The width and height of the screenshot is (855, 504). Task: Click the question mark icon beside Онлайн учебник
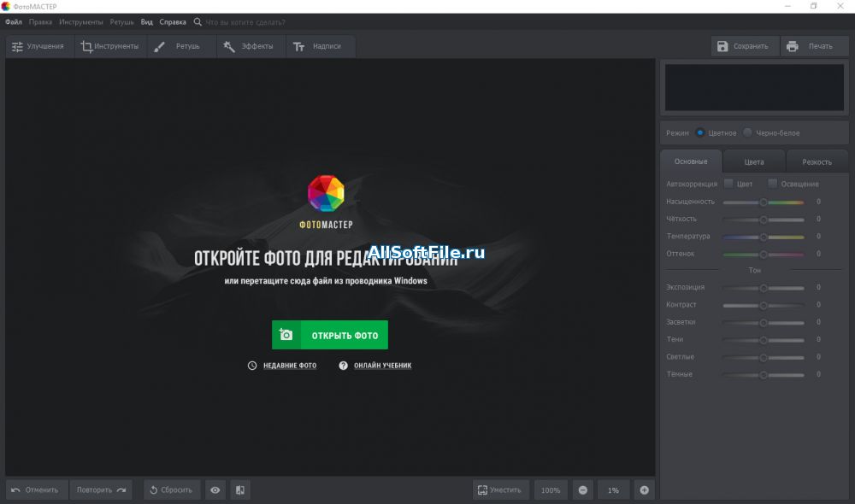tap(343, 366)
